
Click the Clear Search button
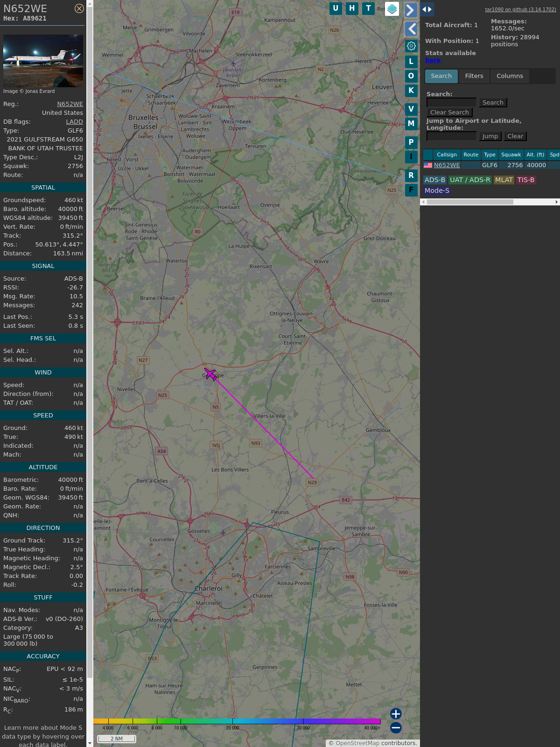tap(449, 113)
